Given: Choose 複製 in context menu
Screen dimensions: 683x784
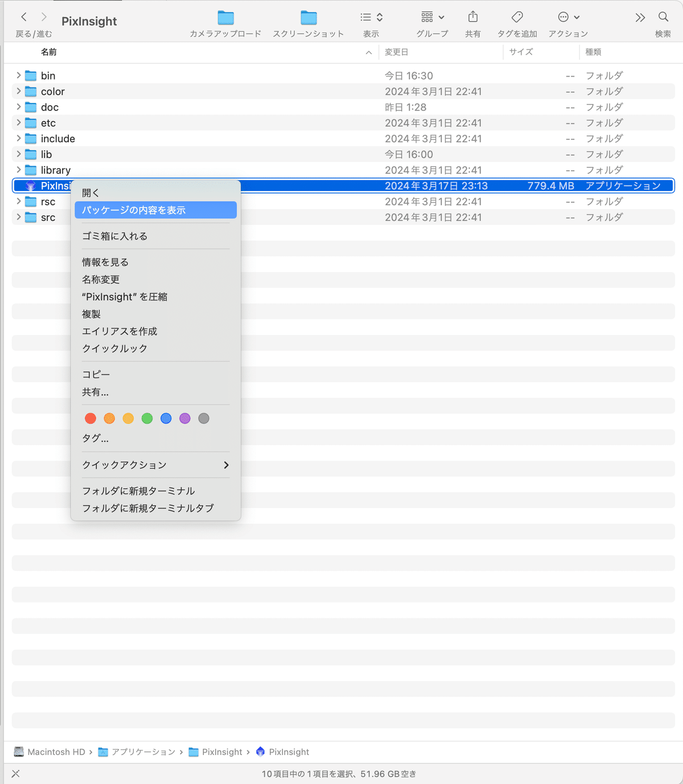Looking at the screenshot, I should (155, 314).
